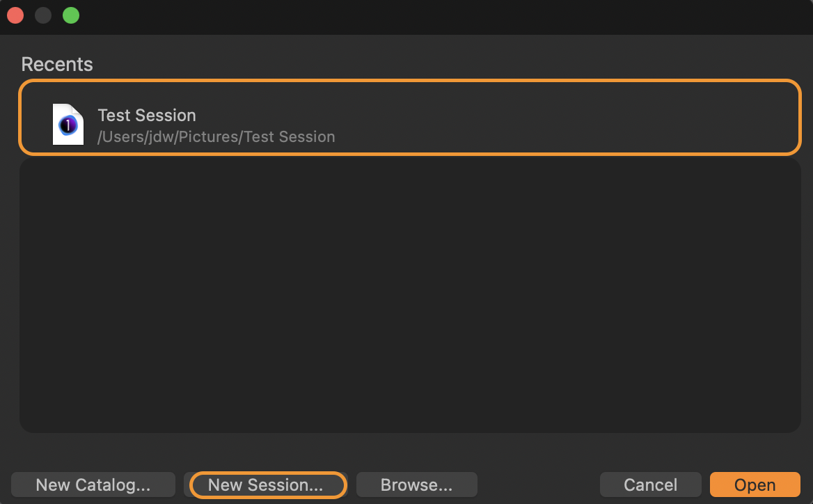Screen dimensions: 813x504
Task: Open the selected Test Session
Action: (755, 485)
